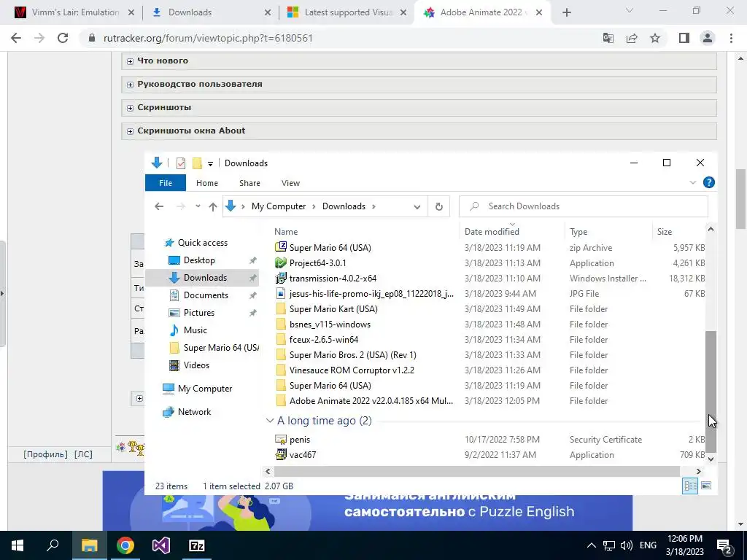
Task: Expand the Что нового section
Action: pyautogui.click(x=130, y=61)
